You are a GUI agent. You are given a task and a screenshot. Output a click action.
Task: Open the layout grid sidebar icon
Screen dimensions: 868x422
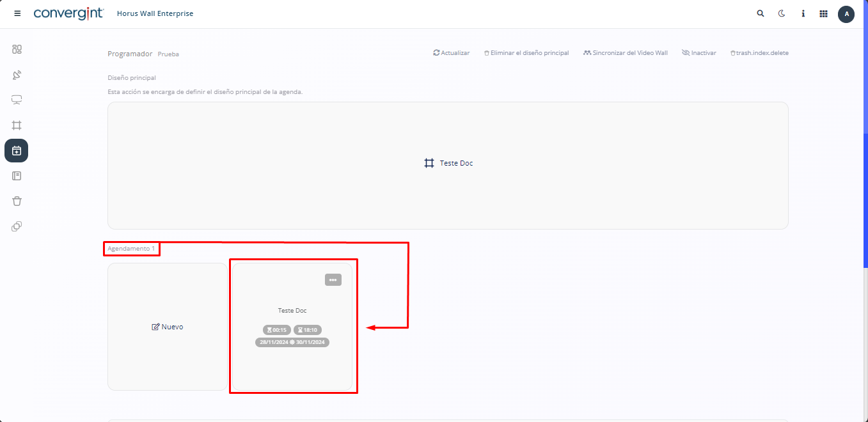click(x=17, y=125)
